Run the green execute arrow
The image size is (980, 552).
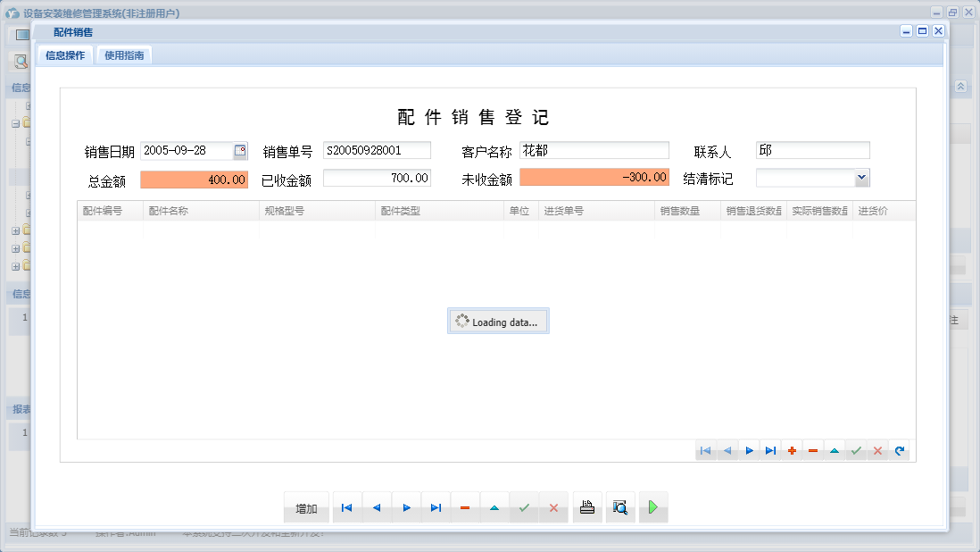[652, 506]
